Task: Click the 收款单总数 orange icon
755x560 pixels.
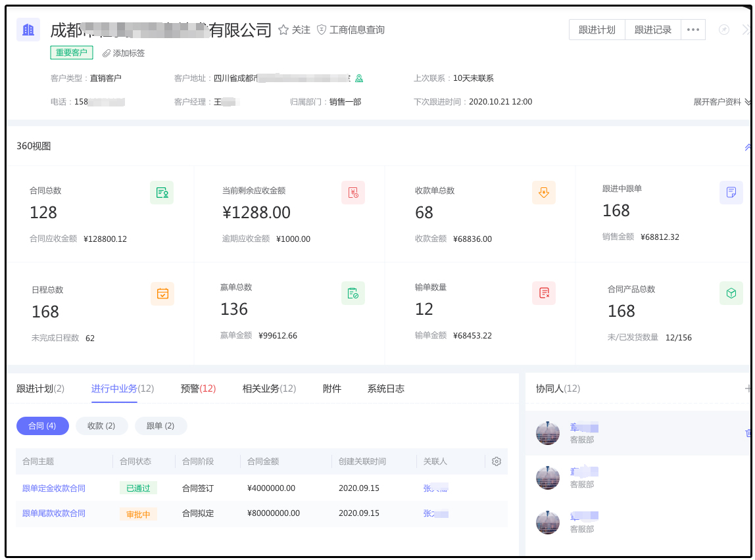Action: pos(544,193)
